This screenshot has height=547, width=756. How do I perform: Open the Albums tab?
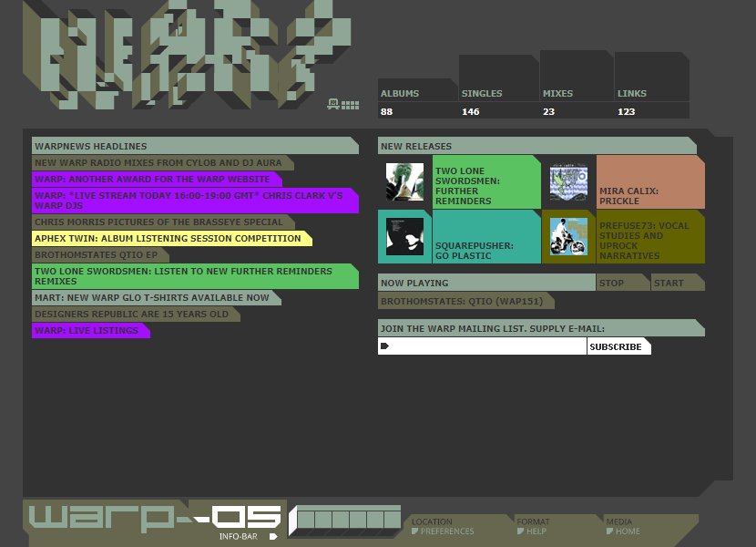(x=417, y=89)
